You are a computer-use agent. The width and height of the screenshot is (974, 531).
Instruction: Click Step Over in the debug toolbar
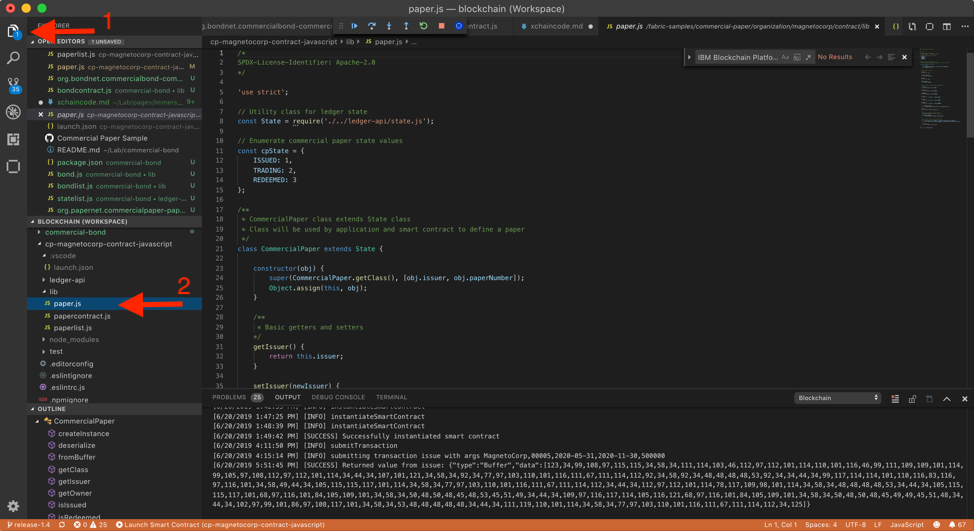pos(371,26)
